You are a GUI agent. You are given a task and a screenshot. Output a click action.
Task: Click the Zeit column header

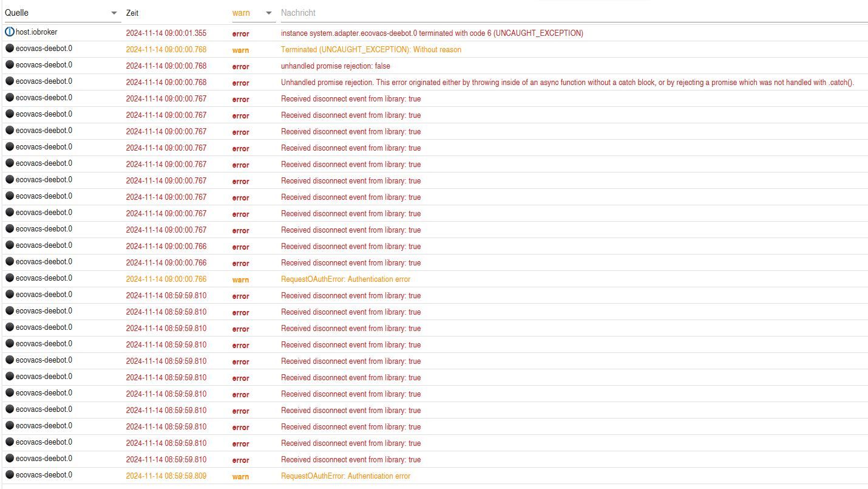[132, 13]
